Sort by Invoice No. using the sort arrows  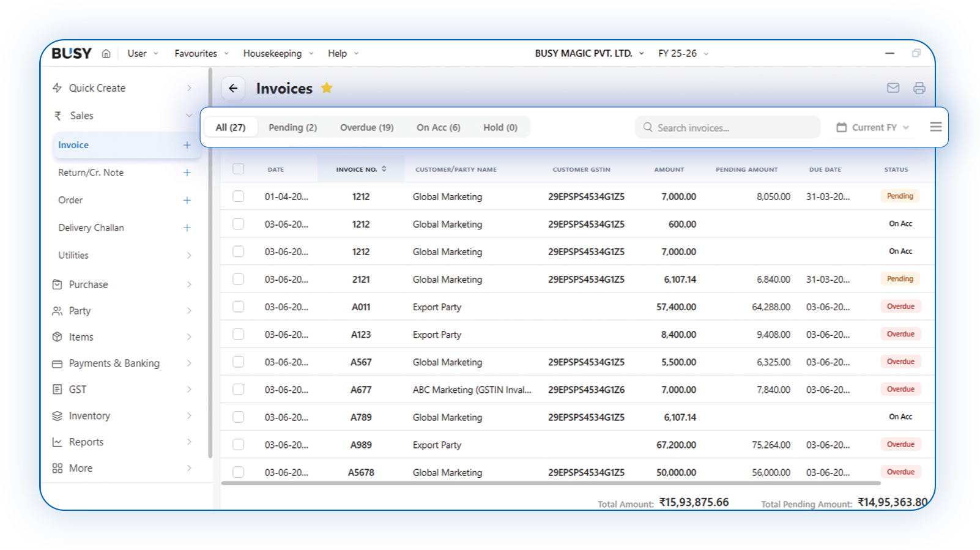(x=384, y=169)
